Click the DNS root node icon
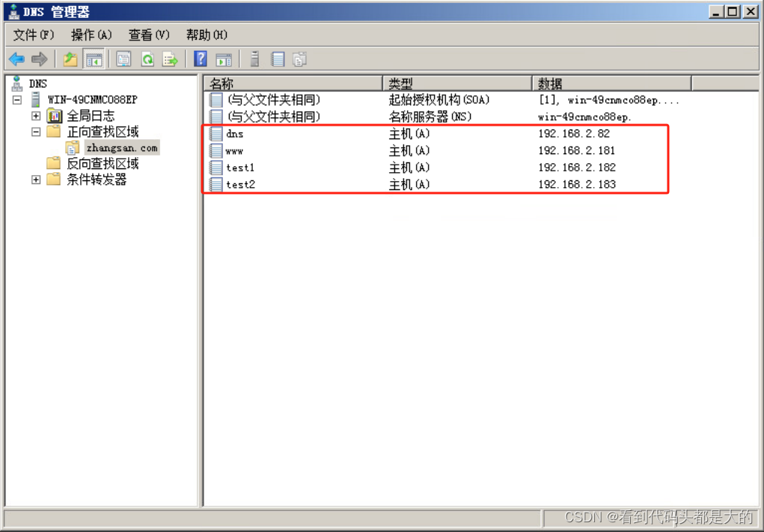 17,83
